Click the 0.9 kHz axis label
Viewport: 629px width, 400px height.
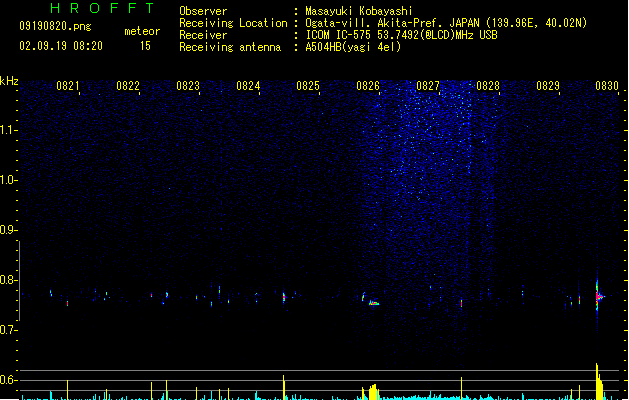[8, 230]
